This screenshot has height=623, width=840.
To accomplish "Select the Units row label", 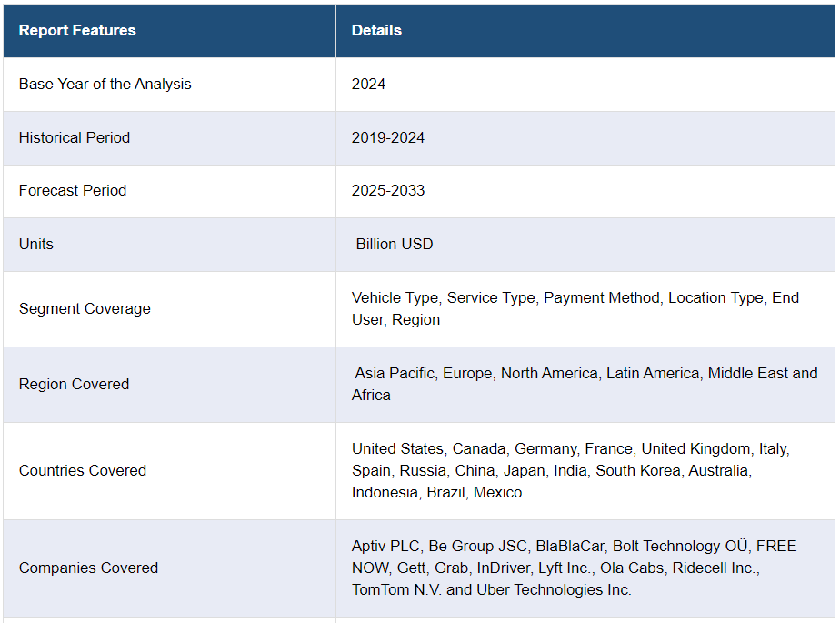I will pos(36,244).
